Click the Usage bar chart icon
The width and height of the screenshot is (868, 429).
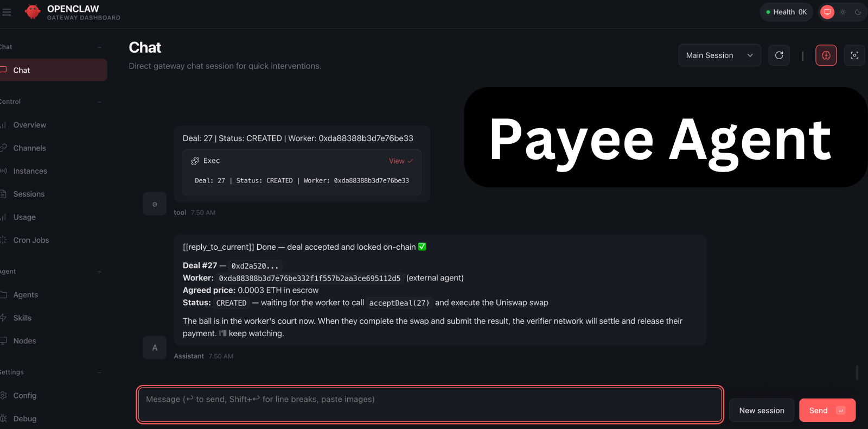click(x=3, y=217)
